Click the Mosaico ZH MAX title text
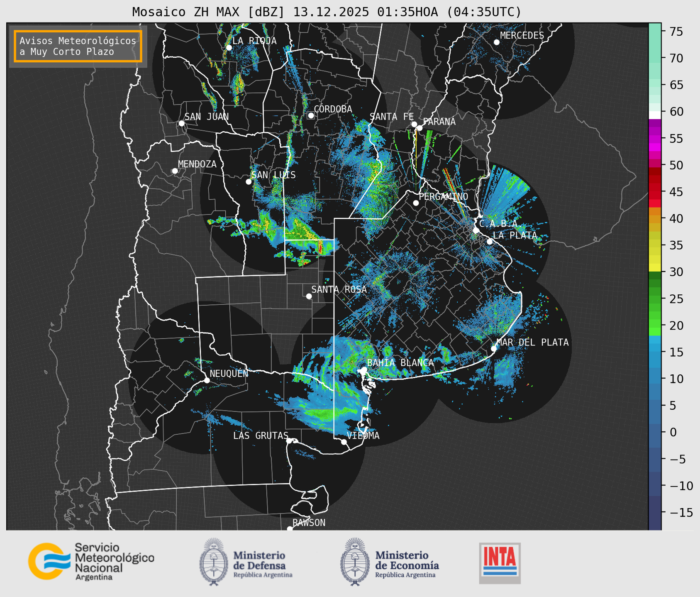 [x=327, y=12]
